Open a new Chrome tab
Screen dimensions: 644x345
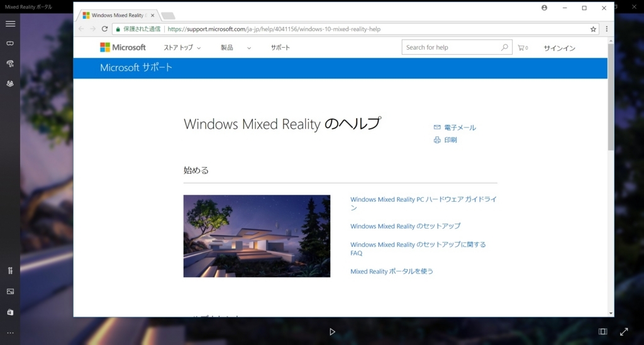coord(168,16)
